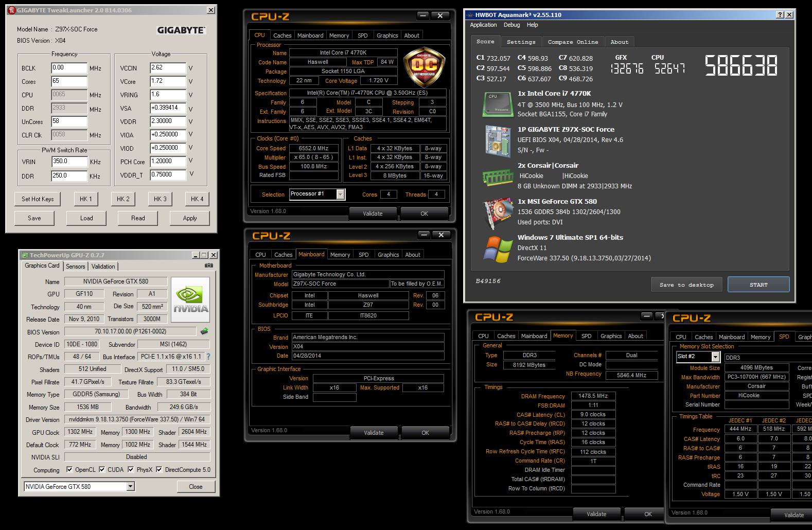This screenshot has height=530, width=812.
Task: Open the Processor #1 selection dropdown
Action: click(x=341, y=194)
